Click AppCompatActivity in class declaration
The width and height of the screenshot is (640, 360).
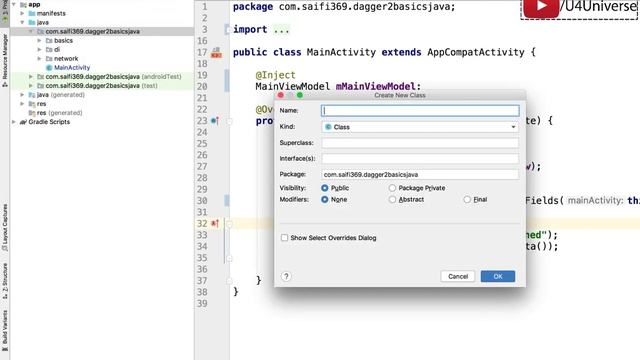pyautogui.click(x=476, y=52)
